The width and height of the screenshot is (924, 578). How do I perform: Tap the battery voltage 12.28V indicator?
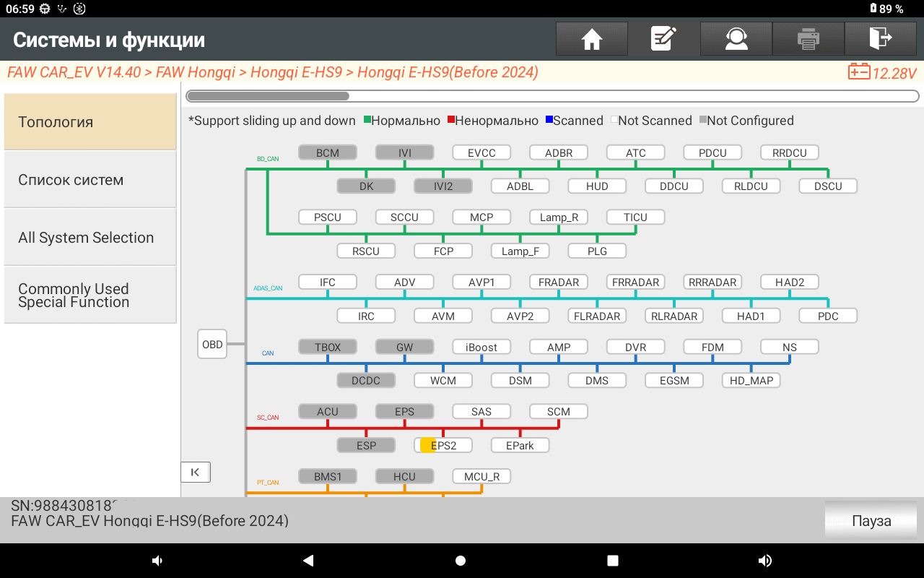pyautogui.click(x=882, y=72)
